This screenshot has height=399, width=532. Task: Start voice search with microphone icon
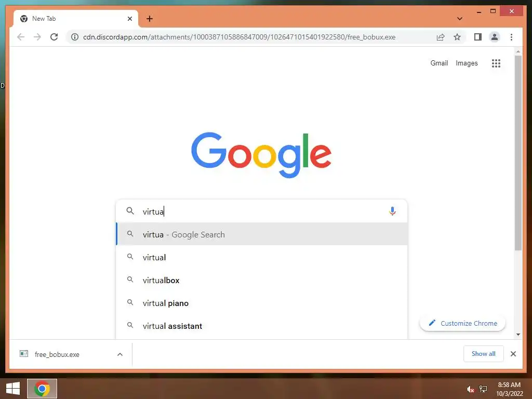392,211
